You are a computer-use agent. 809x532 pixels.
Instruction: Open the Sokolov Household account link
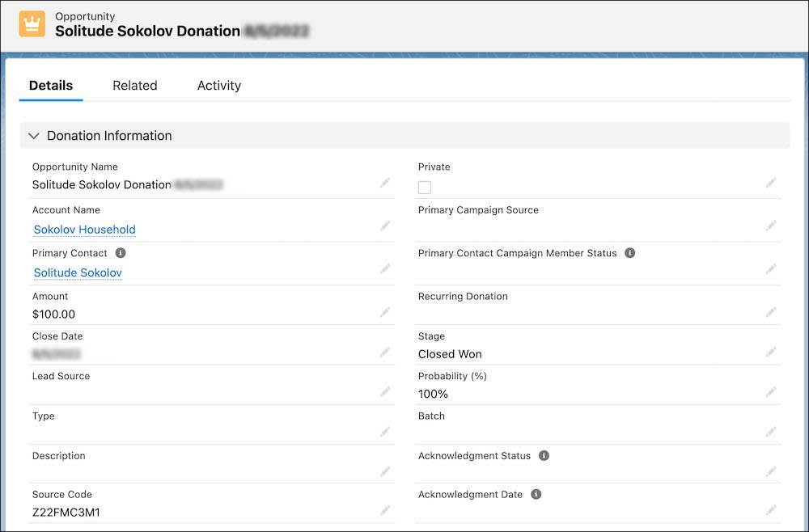tap(84, 230)
